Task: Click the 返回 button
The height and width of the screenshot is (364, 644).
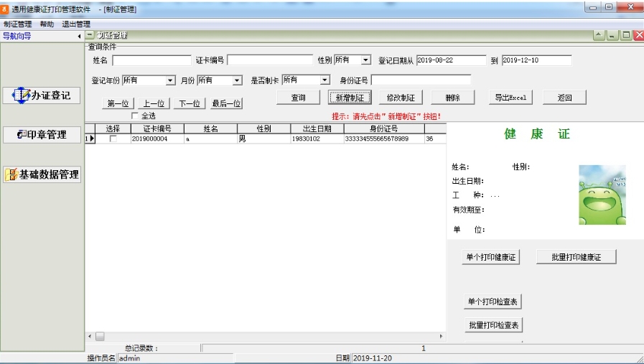Action: (565, 98)
